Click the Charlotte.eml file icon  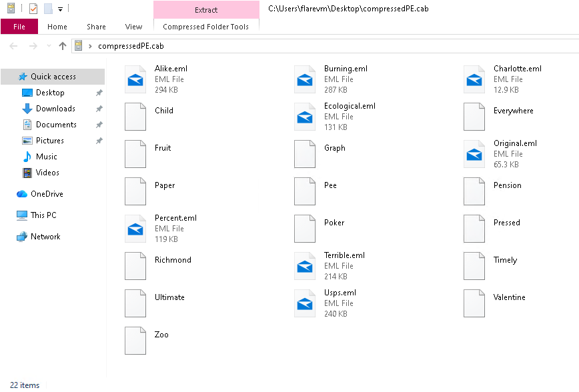(474, 79)
